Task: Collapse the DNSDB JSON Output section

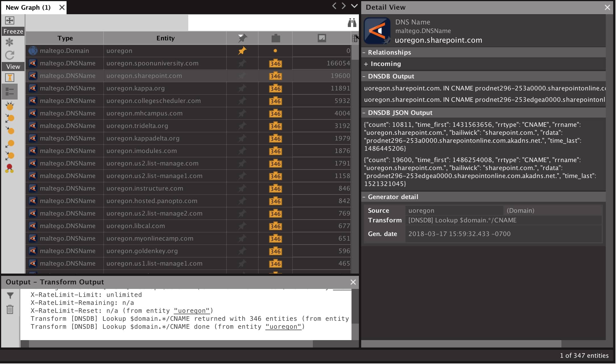Action: point(364,113)
